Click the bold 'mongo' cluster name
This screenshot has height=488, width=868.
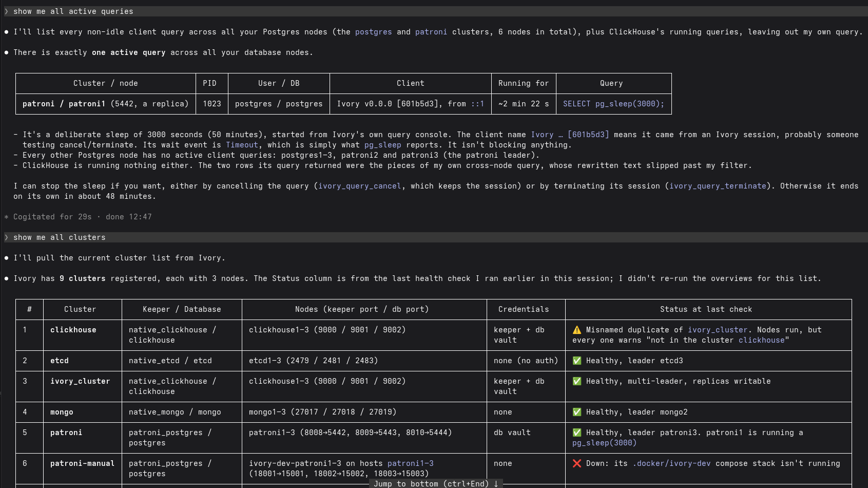(x=62, y=412)
